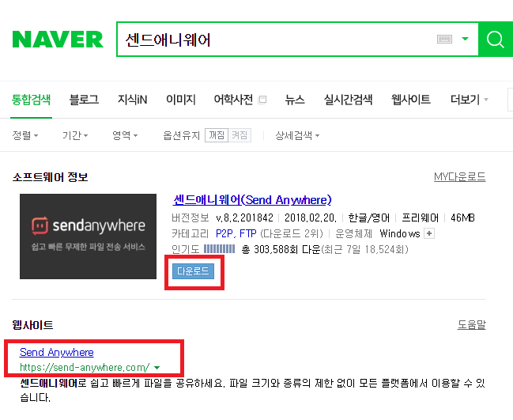Expand operating systems with the plus icon
This screenshot has height=420, width=513.
[x=429, y=233]
